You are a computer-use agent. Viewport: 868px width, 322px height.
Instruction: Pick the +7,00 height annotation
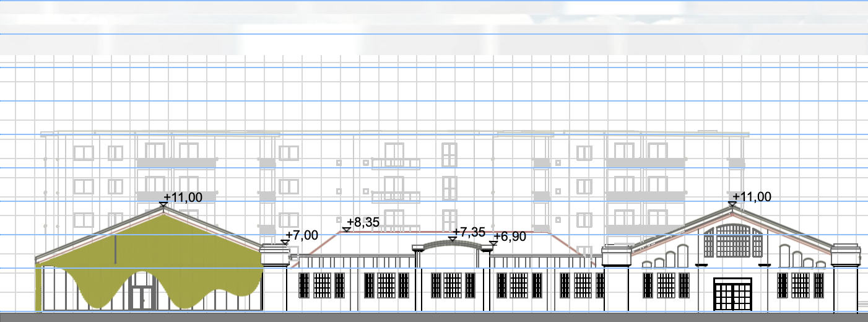point(302,235)
